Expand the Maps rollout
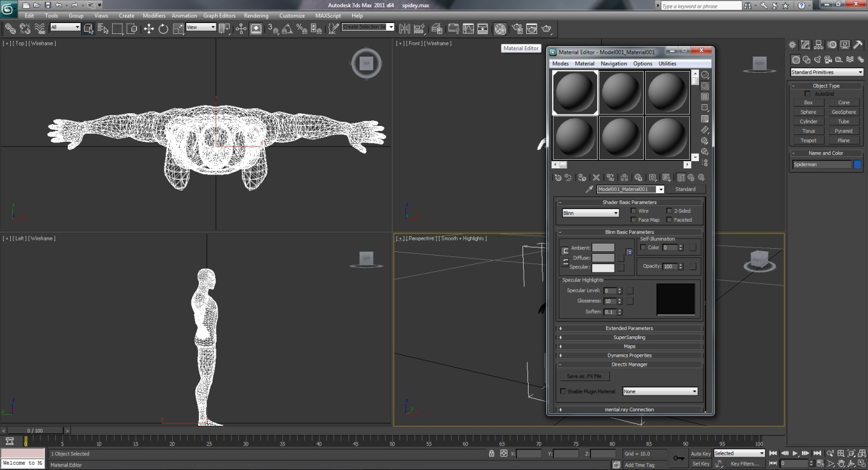Viewport: 868px width, 470px height. [629, 346]
